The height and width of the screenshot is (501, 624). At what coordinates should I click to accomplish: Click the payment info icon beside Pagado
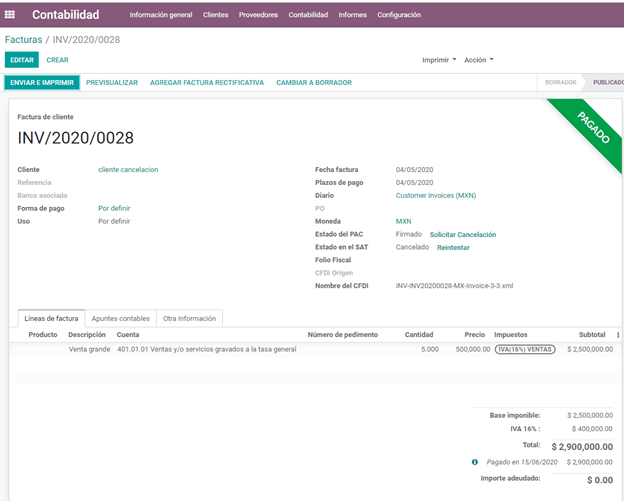pos(475,462)
